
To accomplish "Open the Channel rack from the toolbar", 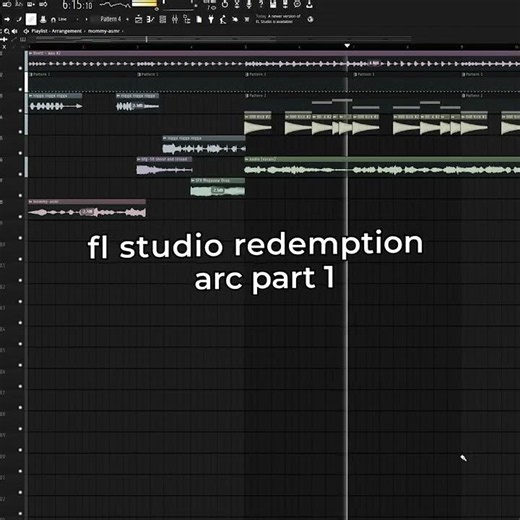I will (163, 19).
